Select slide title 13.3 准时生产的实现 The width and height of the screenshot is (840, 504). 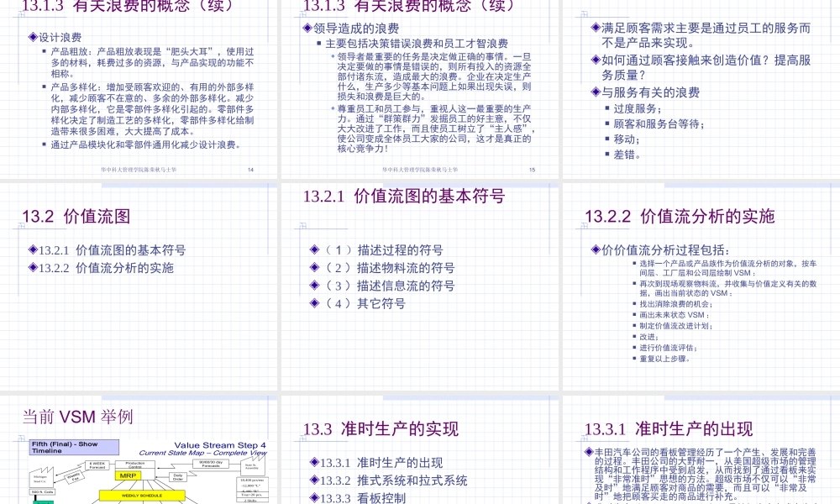tap(380, 428)
